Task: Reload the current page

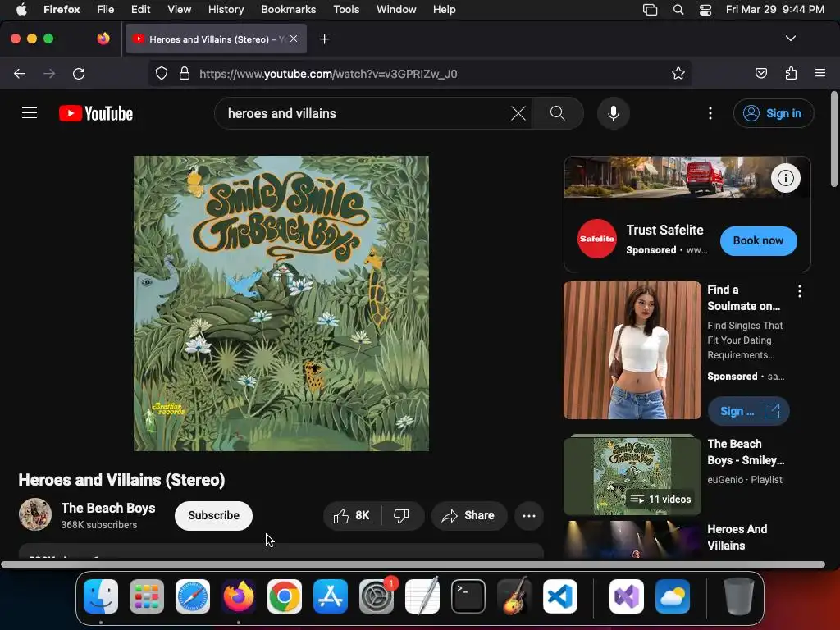Action: [x=79, y=73]
